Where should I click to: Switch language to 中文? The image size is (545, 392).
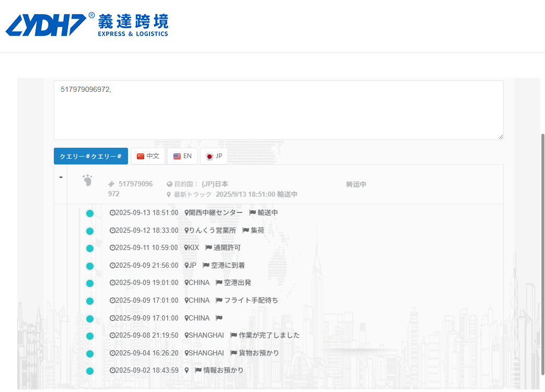click(x=148, y=156)
